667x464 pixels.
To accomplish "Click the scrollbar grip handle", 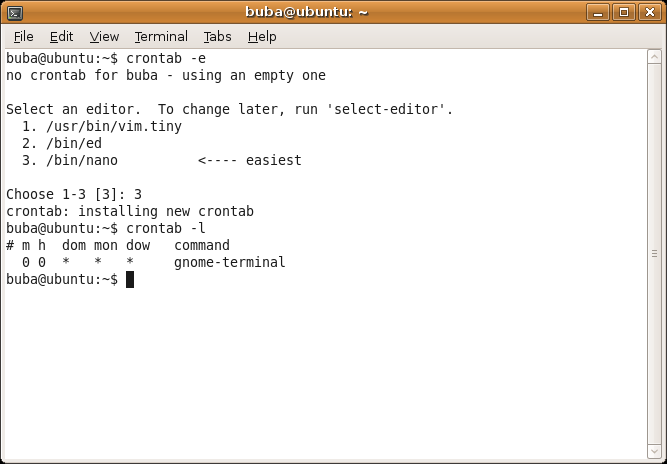I will click(654, 254).
